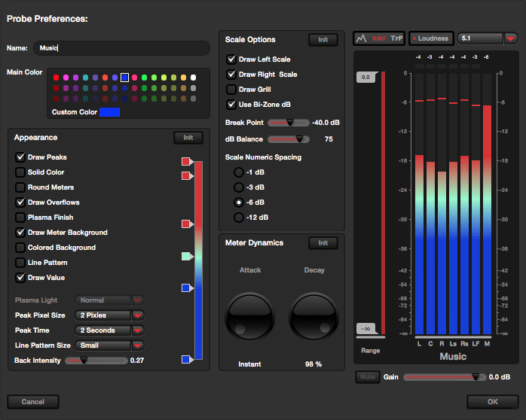Select -6 dB scale spacing
The image size is (526, 420).
tap(239, 202)
